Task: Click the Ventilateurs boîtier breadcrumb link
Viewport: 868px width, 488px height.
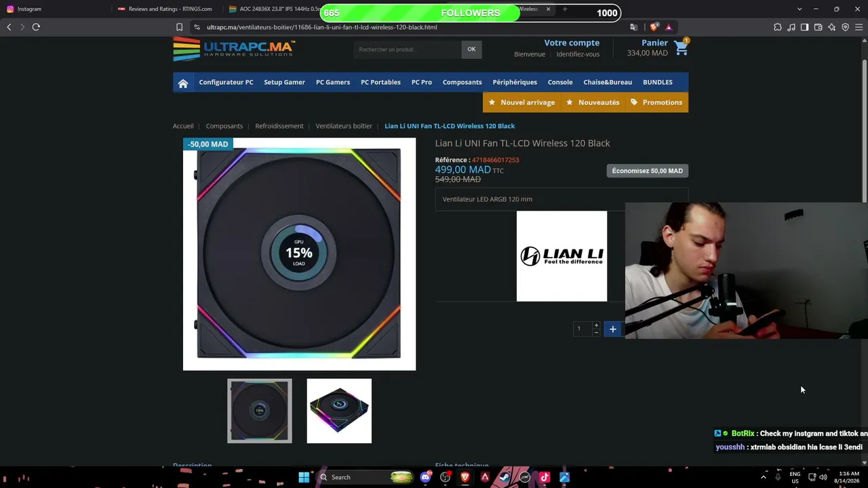Action: pos(344,126)
